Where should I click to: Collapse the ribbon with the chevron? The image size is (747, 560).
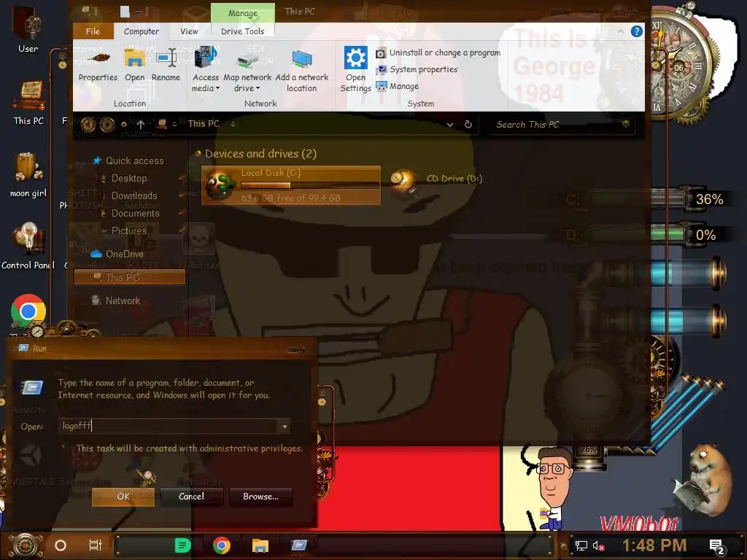pyautogui.click(x=620, y=31)
